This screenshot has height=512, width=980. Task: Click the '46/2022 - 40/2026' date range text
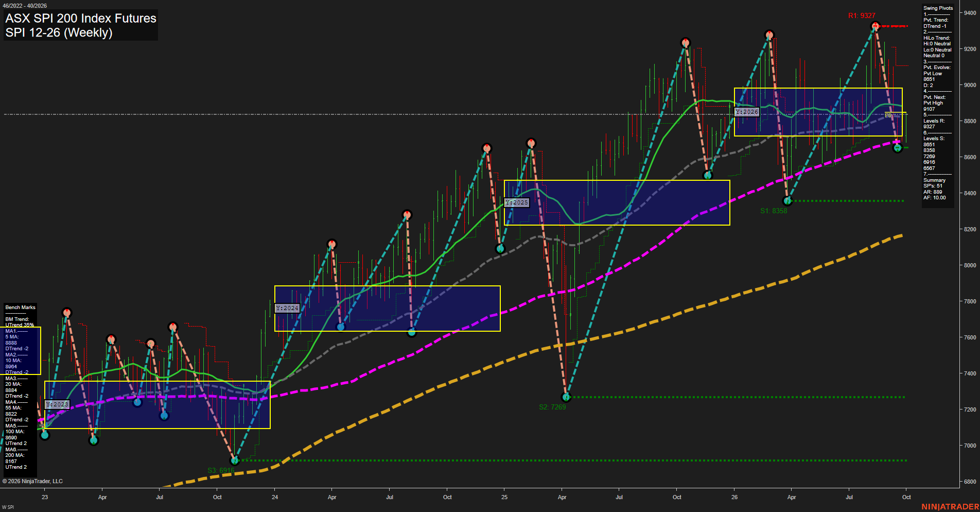pos(25,6)
